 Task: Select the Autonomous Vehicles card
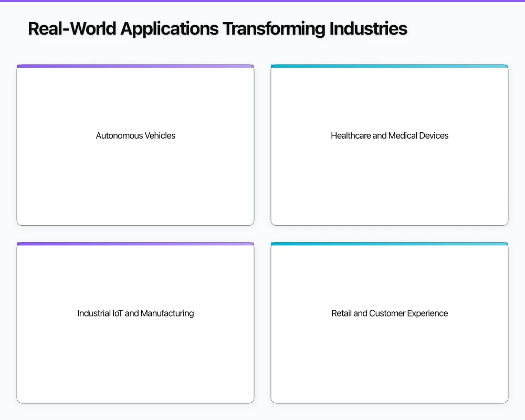coord(135,145)
